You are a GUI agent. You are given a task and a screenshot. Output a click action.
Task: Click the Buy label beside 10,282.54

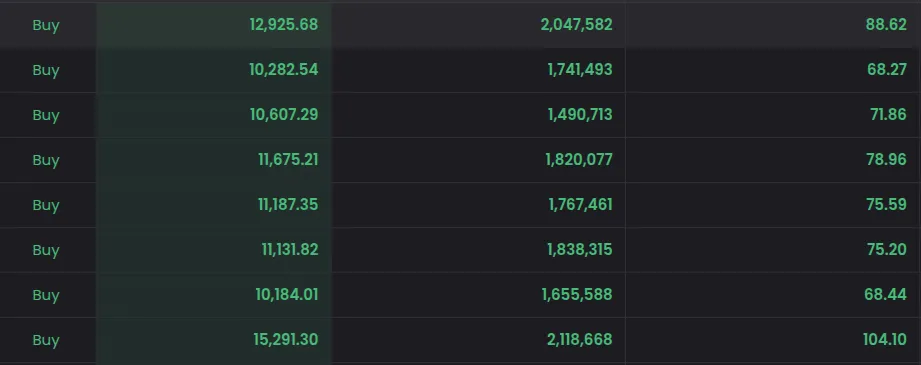pos(46,70)
